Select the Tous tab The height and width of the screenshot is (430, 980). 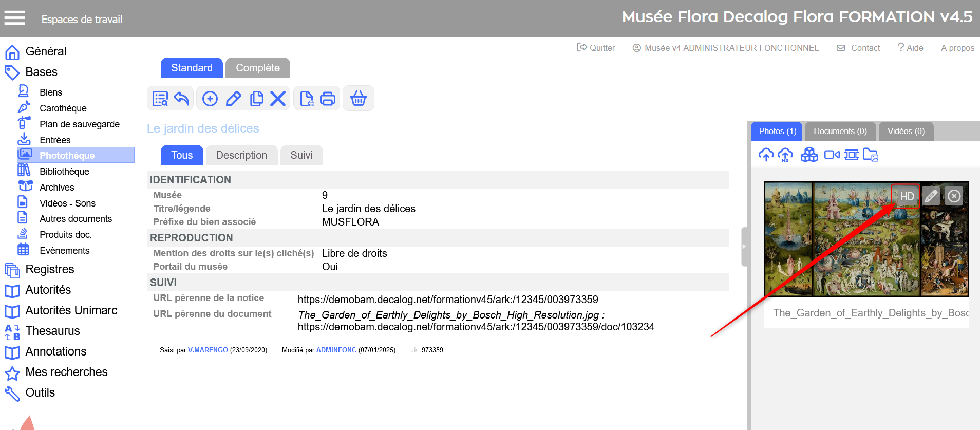click(182, 155)
